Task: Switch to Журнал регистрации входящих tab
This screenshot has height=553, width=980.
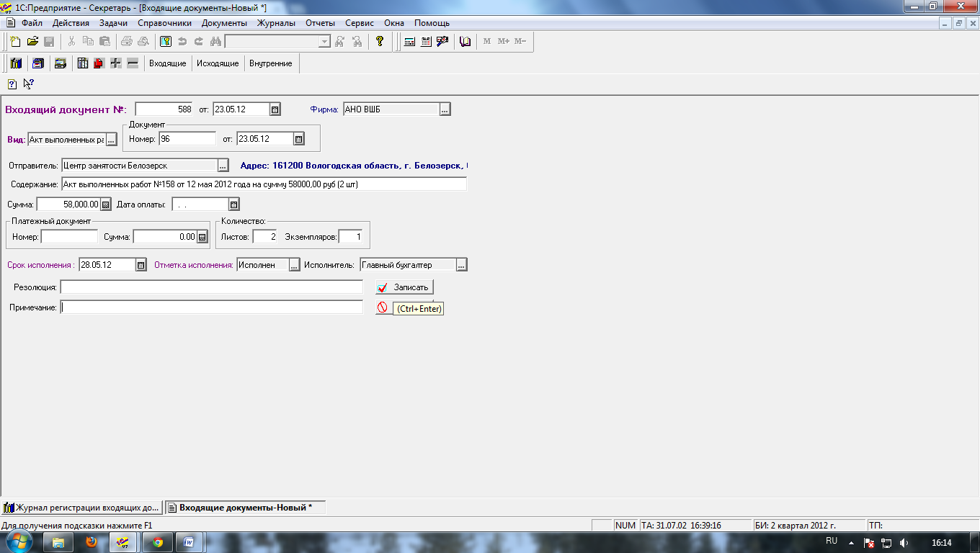Action: click(81, 507)
